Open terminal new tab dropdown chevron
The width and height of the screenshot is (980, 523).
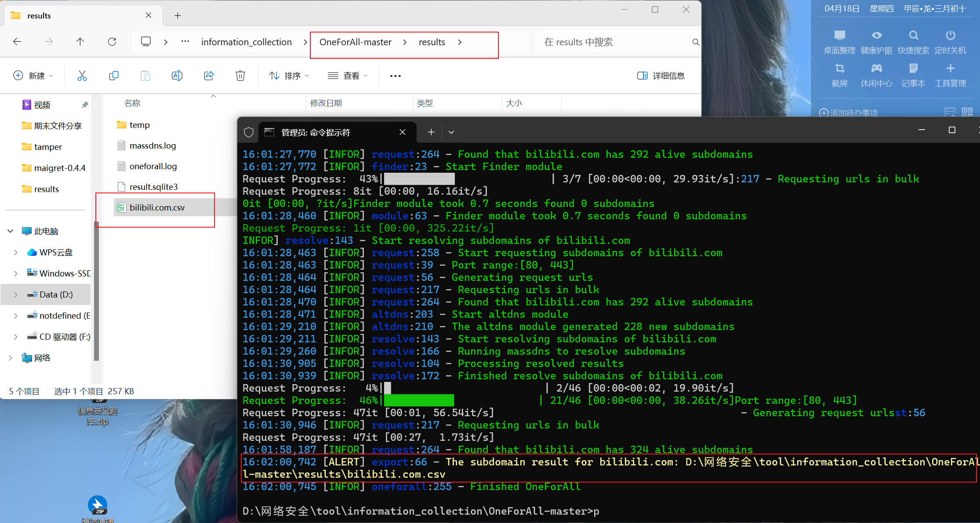click(451, 132)
